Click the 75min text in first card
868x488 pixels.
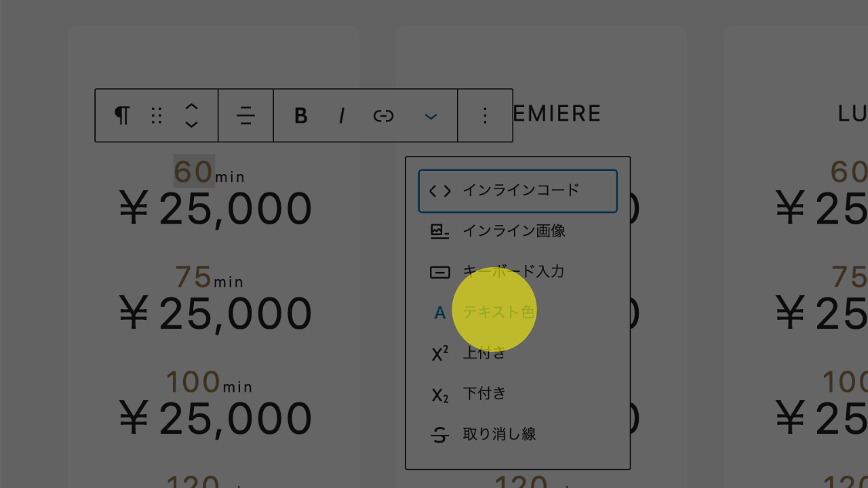point(209,277)
